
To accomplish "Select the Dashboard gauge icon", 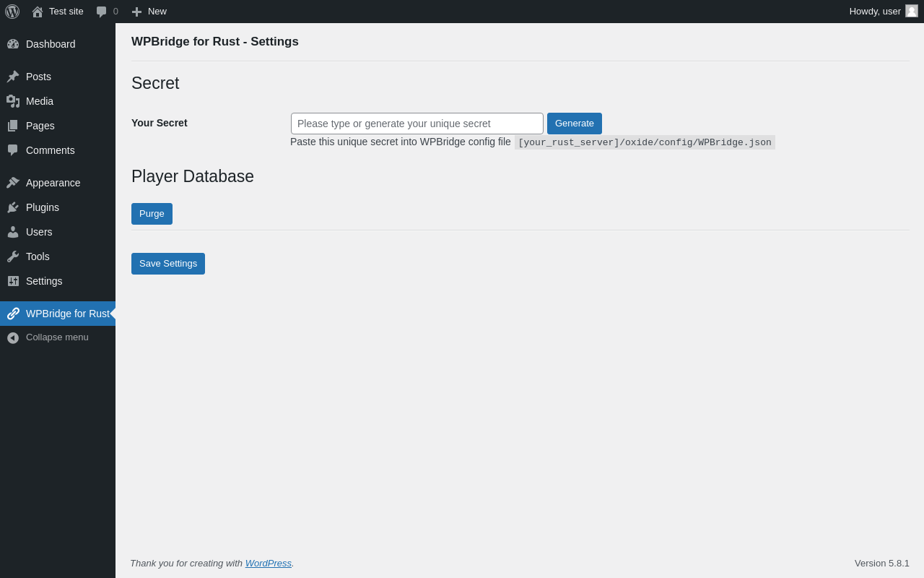I will 13,44.
